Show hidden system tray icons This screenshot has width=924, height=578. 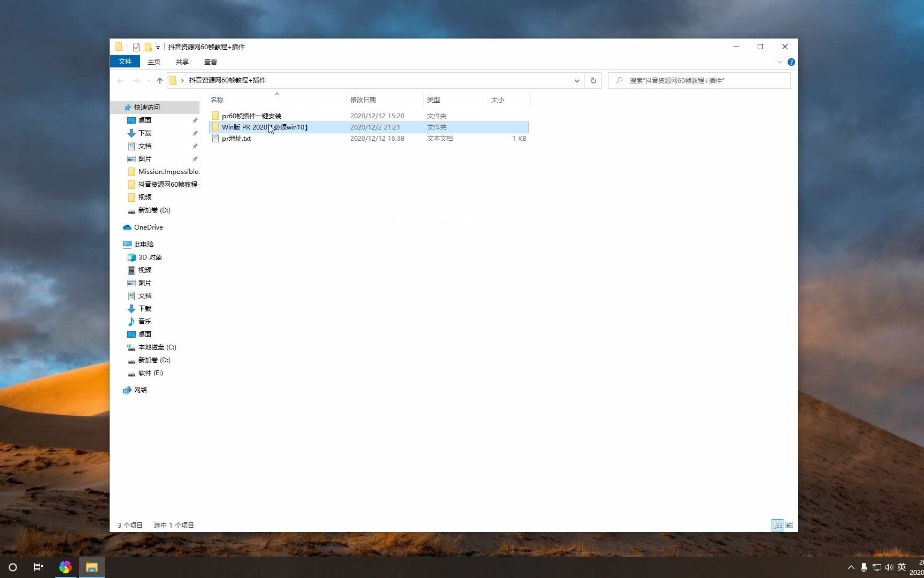coord(851,567)
